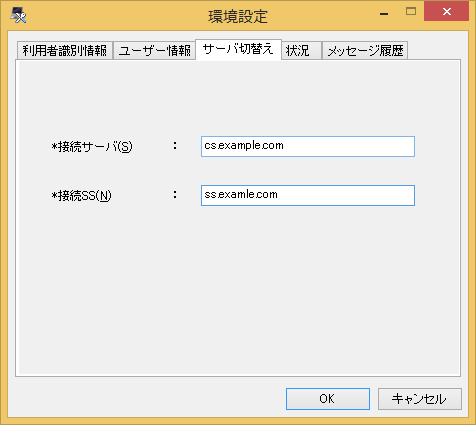
Task: Minimize the 環境設定 window
Action: point(384,14)
